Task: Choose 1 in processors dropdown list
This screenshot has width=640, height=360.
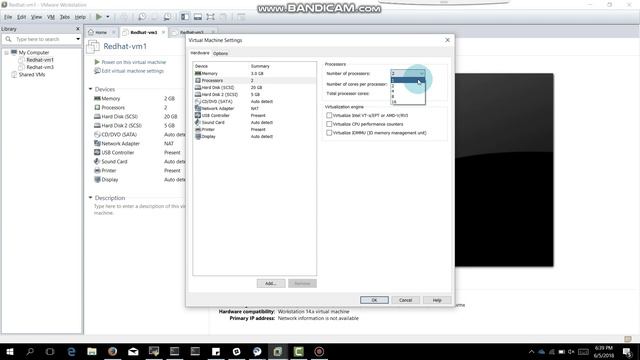Action: point(408,80)
